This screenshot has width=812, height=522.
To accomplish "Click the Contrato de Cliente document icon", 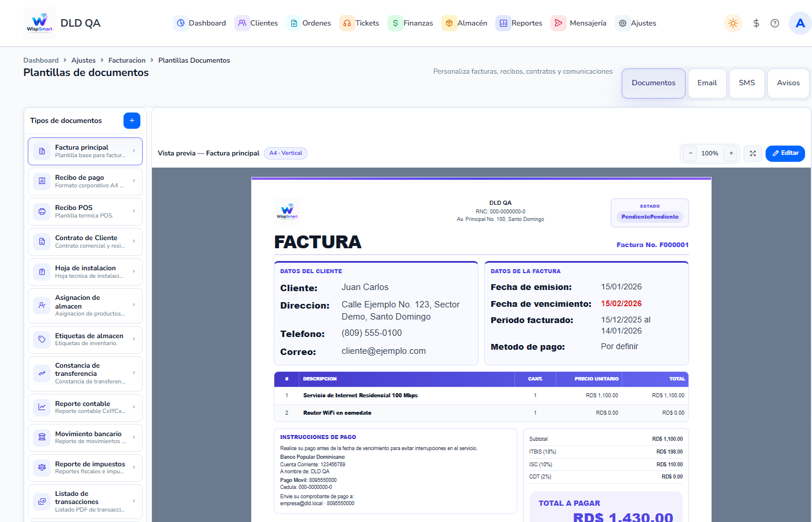I will (x=42, y=241).
